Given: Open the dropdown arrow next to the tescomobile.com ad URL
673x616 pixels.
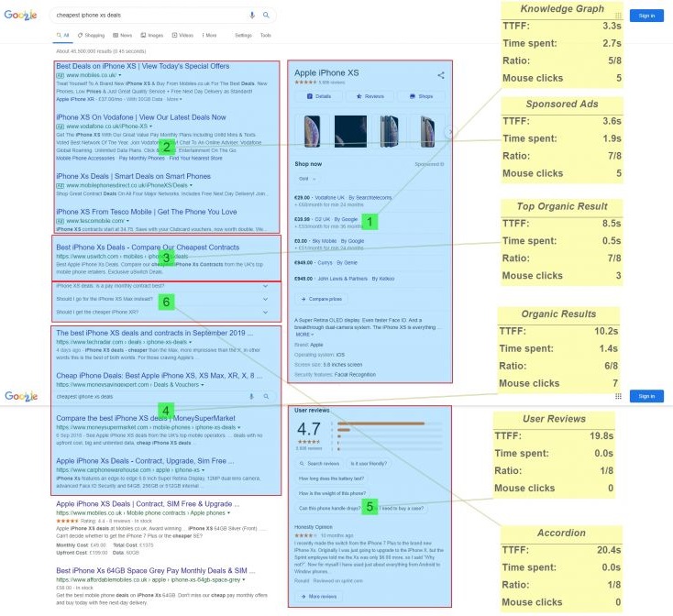Looking at the screenshot, I should [127, 221].
